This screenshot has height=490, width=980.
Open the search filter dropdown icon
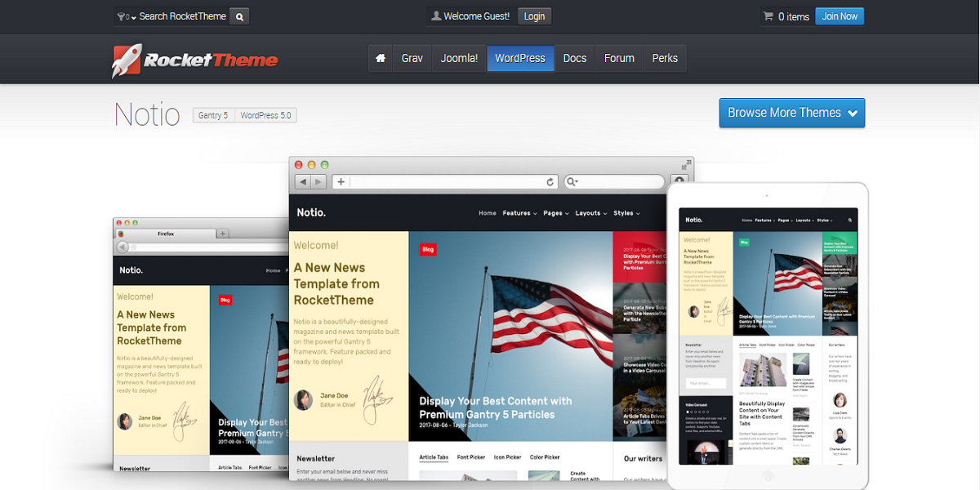(126, 16)
